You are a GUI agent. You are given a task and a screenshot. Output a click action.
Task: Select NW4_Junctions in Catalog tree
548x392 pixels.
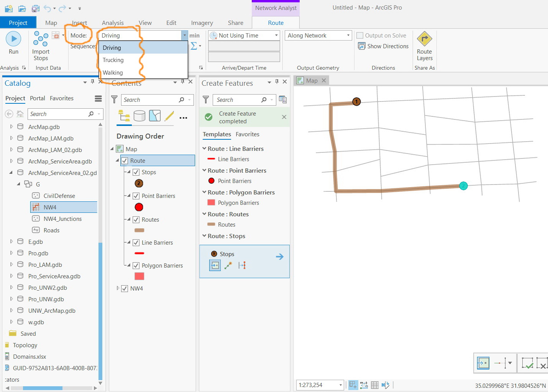(x=62, y=219)
